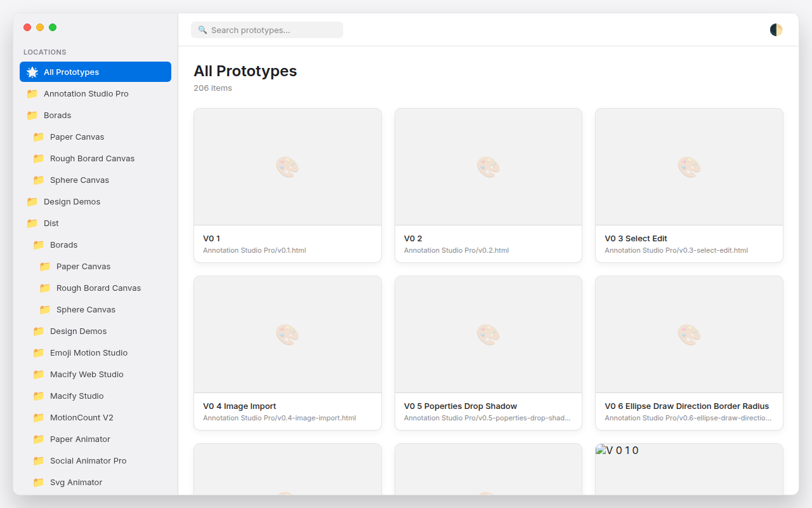Viewport: 812px width, 508px height.
Task: Click the MotionCount V2 folder icon
Action: click(x=39, y=418)
